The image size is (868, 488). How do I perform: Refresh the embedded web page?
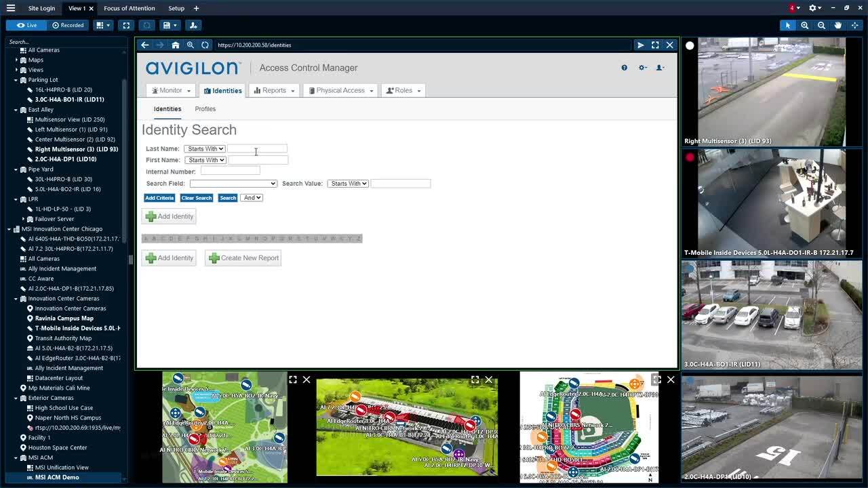[x=205, y=45]
